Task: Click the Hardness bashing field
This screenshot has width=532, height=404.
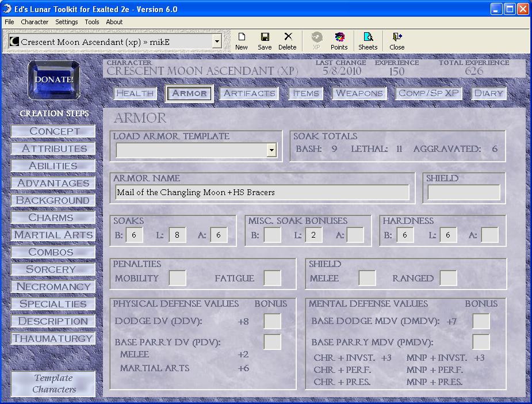Action: tap(405, 235)
